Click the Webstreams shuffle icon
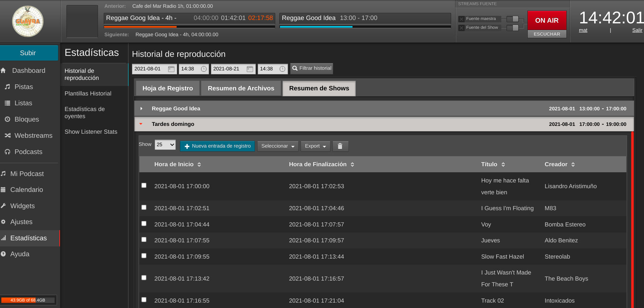The image size is (644, 308). (7, 135)
